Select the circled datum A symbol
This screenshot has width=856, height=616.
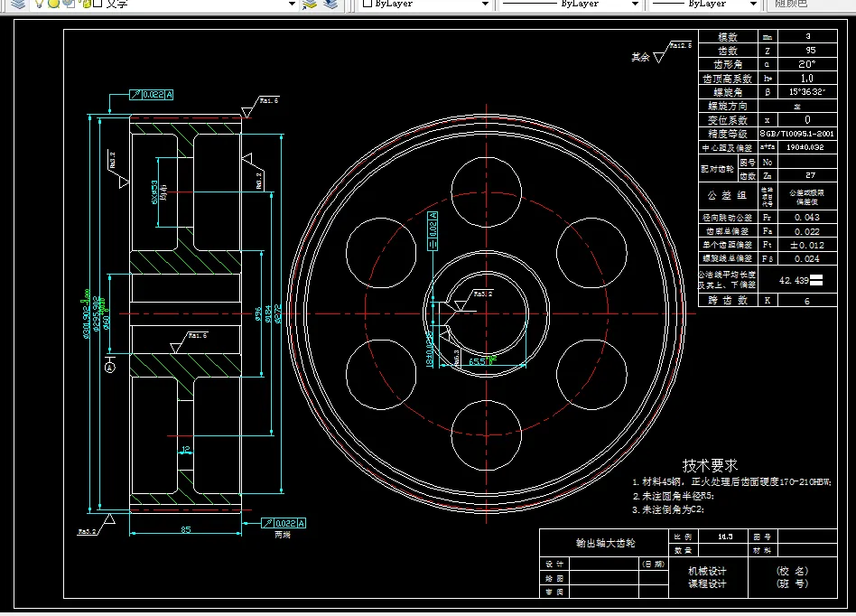click(110, 368)
